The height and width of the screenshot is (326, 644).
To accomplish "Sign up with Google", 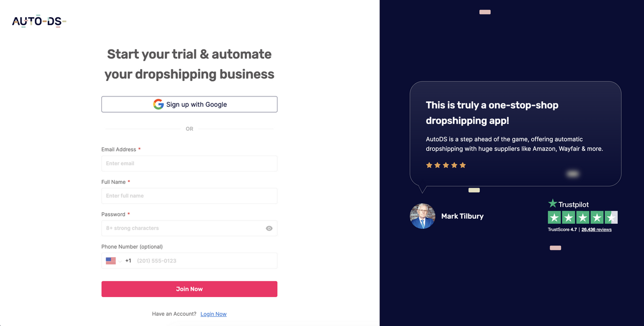I will (x=189, y=105).
